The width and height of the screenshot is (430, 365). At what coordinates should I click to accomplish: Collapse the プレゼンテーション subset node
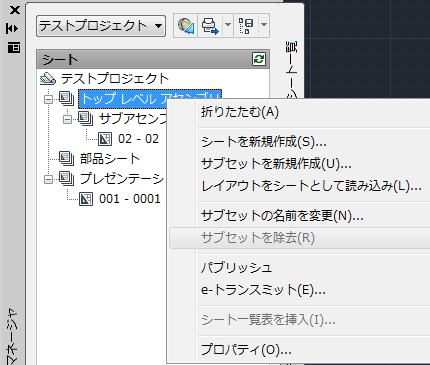48,179
